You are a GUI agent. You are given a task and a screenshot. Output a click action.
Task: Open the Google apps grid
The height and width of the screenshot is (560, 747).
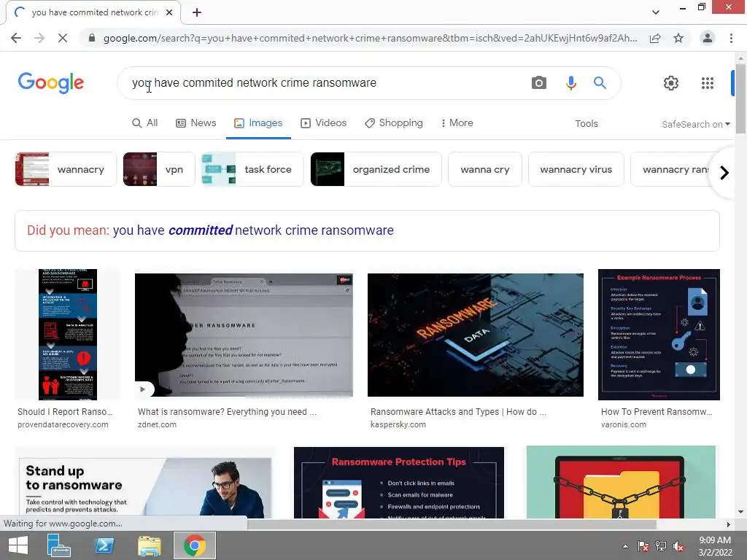click(x=708, y=83)
